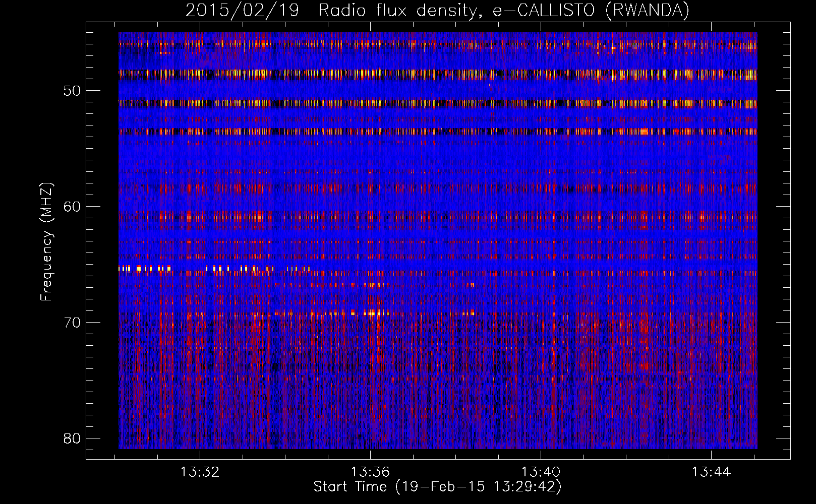The width and height of the screenshot is (816, 504).
Task: Click the bright red spot near 53 MHz
Action: coord(644,132)
